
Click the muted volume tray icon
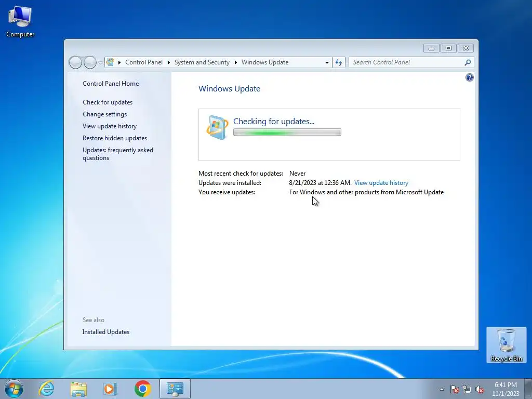[480, 389]
